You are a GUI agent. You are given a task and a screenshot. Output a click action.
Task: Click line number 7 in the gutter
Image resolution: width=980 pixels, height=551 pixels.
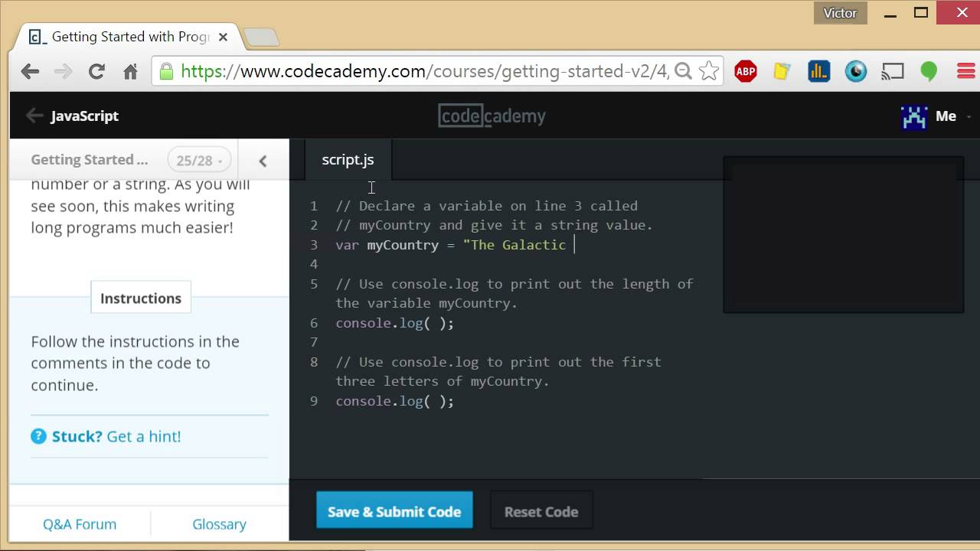click(x=314, y=342)
